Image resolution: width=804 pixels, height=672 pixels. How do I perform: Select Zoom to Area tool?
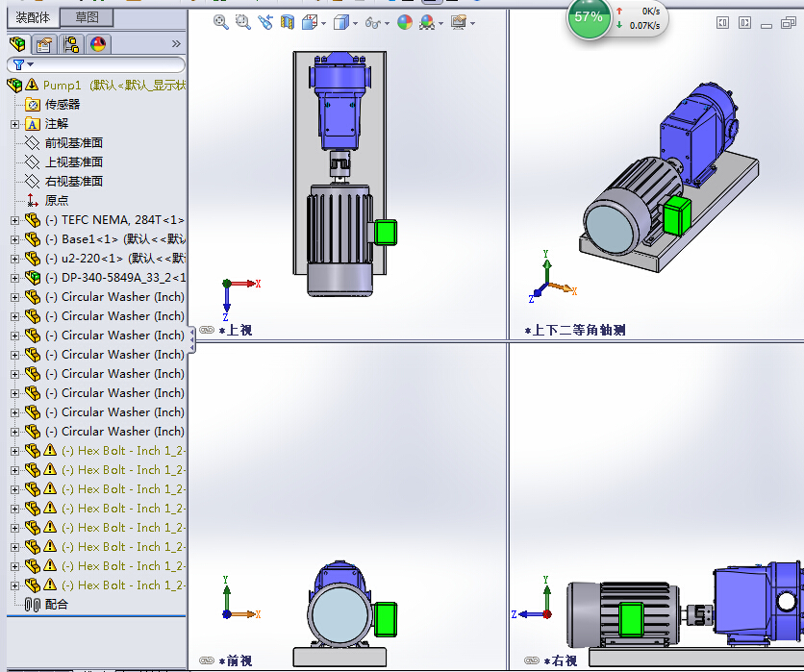point(243,22)
